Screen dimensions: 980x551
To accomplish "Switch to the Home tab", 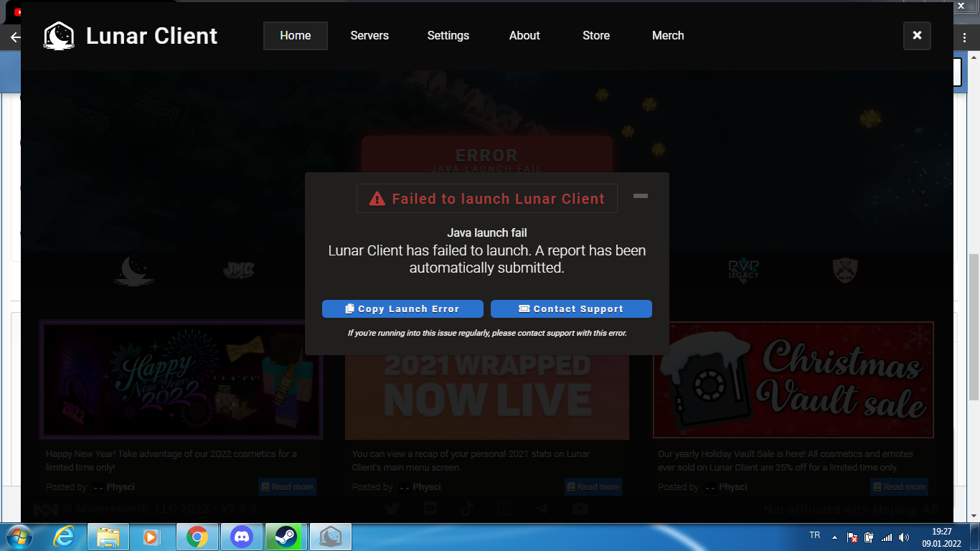I will [296, 36].
